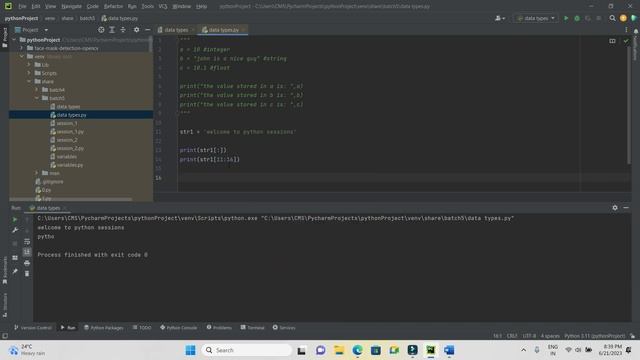This screenshot has width=640, height=360.
Task: Collapse the batch5 folder
Action: pyautogui.click(x=36, y=98)
